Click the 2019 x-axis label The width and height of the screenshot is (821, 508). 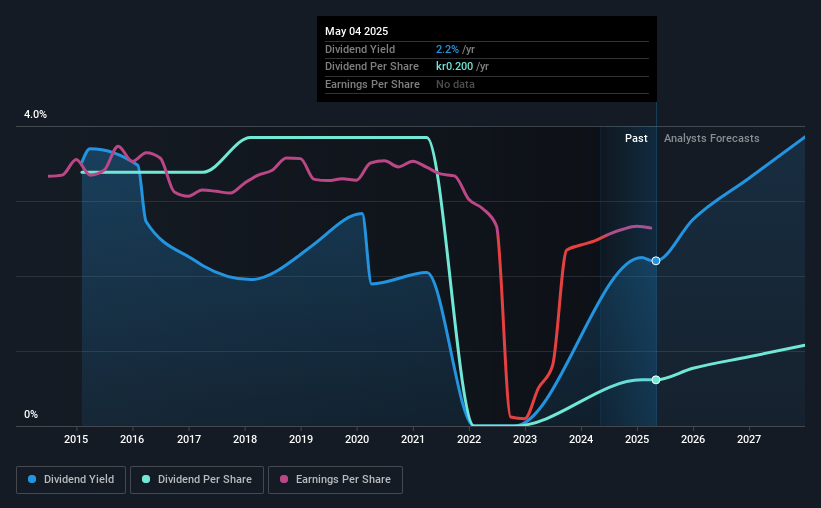point(301,439)
